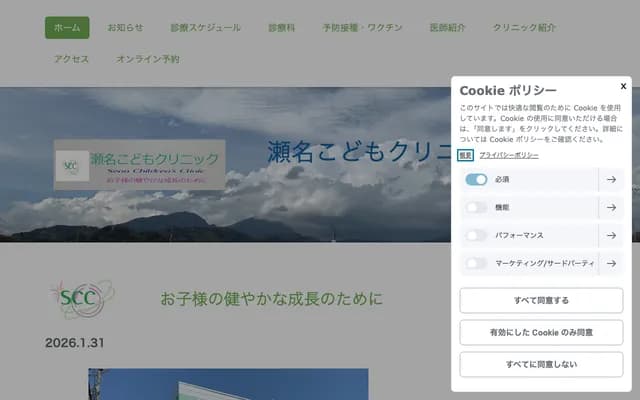This screenshot has width=640, height=400.
Task: Click the 瀬名こどもクリニック banner logo image
Action: (140, 165)
